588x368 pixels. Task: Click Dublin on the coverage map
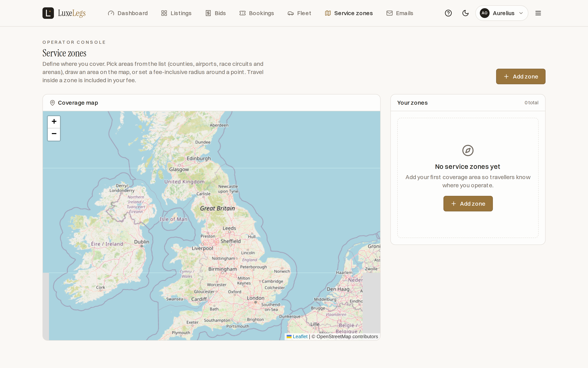pos(142,242)
